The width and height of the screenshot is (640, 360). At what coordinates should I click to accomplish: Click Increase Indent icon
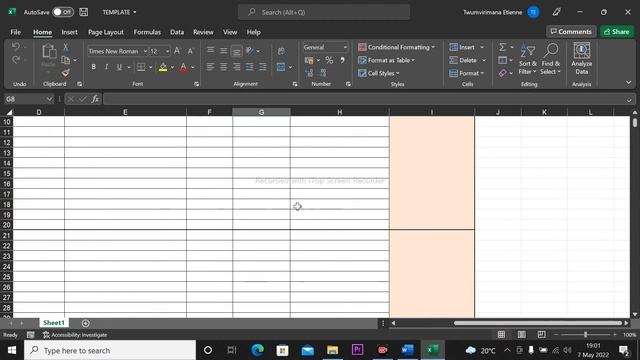click(262, 67)
